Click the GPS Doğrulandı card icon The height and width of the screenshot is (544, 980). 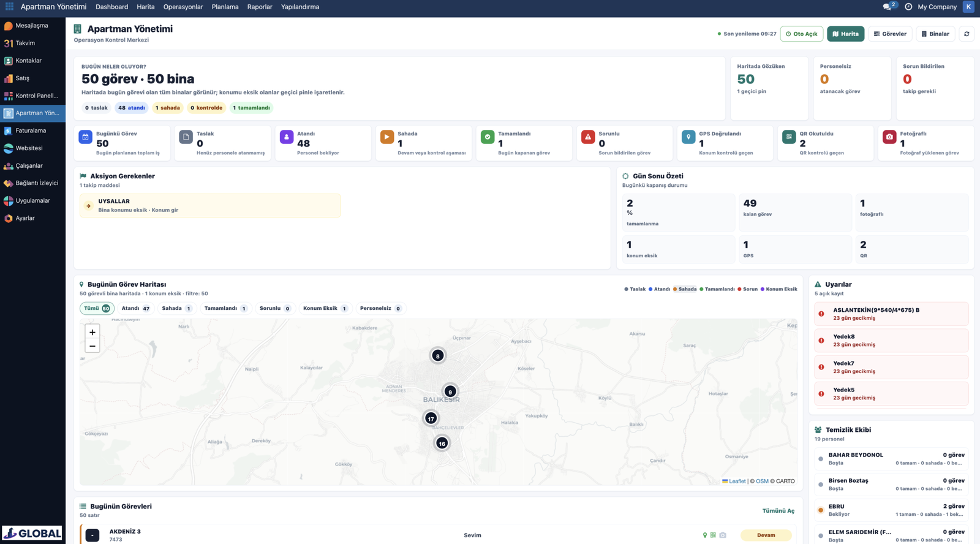click(x=688, y=137)
